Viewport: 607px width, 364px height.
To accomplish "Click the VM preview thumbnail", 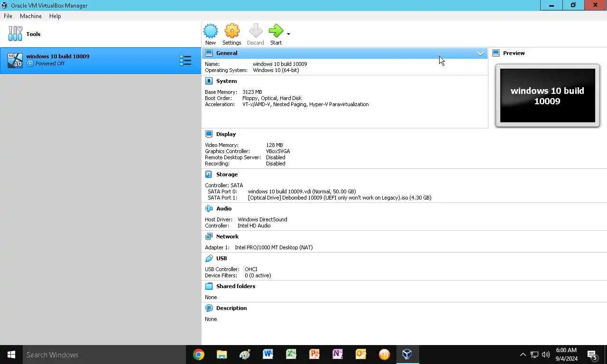I will click(x=547, y=96).
